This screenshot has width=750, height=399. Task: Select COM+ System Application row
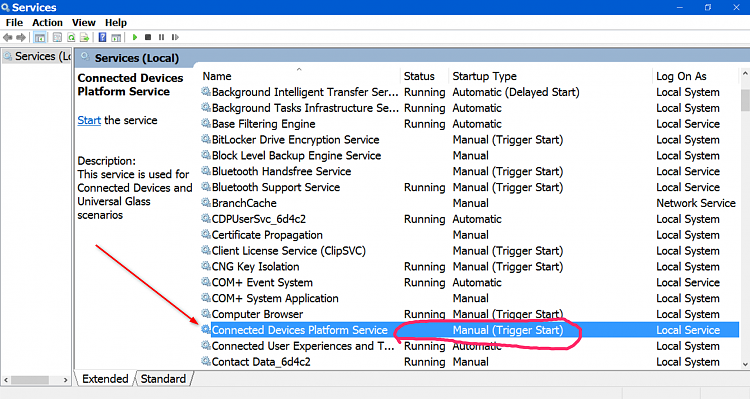click(470, 298)
